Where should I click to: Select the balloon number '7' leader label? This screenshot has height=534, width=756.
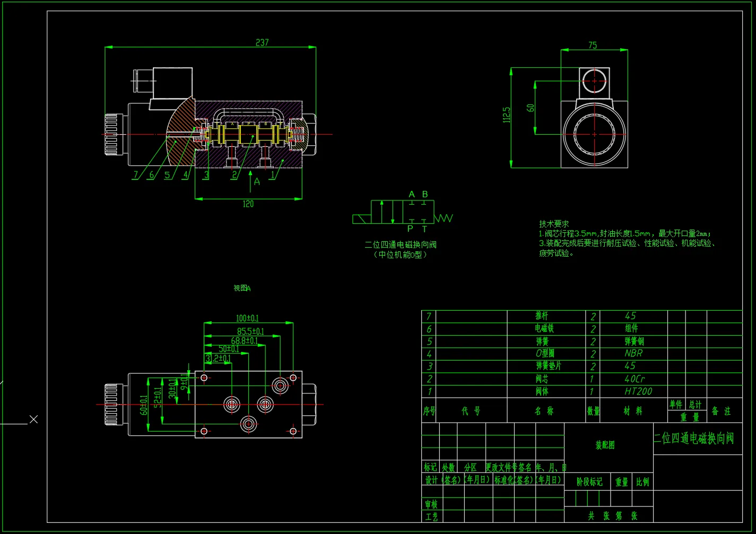pos(135,174)
